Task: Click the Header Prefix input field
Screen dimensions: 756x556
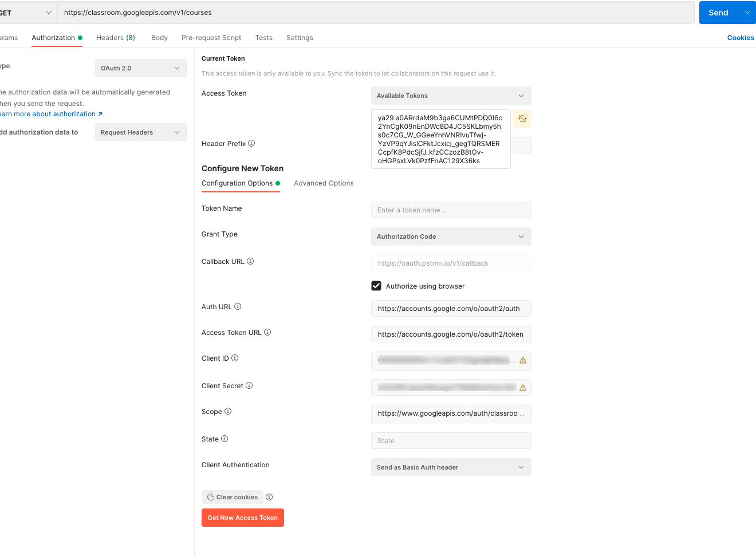Action: tap(521, 145)
